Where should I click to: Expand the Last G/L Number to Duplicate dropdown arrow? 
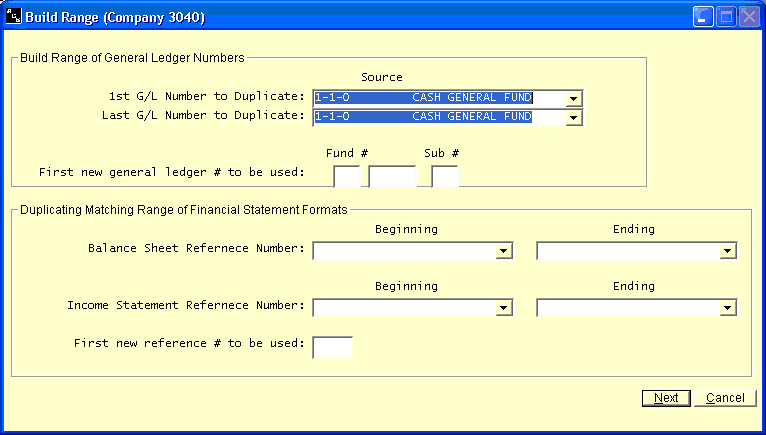573,117
